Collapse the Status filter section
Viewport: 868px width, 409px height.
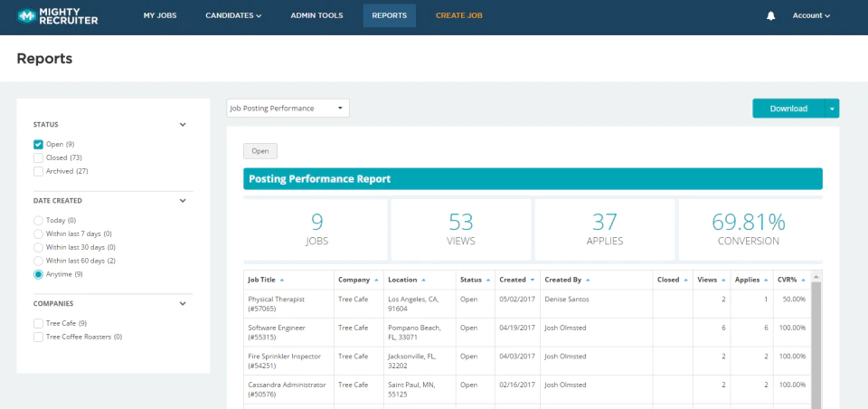pyautogui.click(x=183, y=125)
